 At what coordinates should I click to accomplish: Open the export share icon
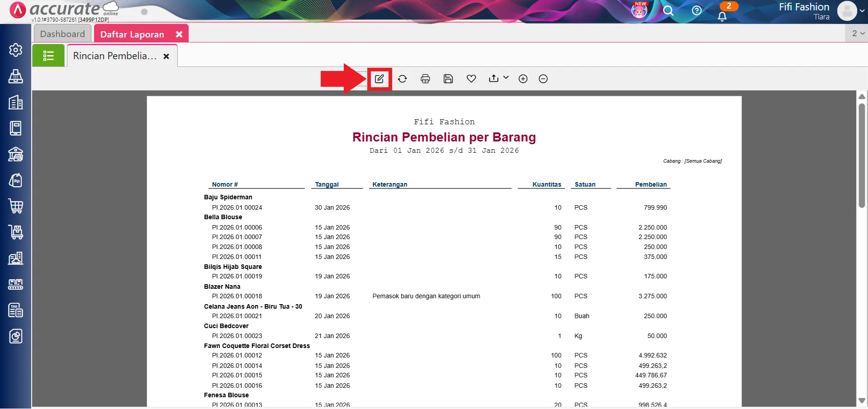pos(493,78)
